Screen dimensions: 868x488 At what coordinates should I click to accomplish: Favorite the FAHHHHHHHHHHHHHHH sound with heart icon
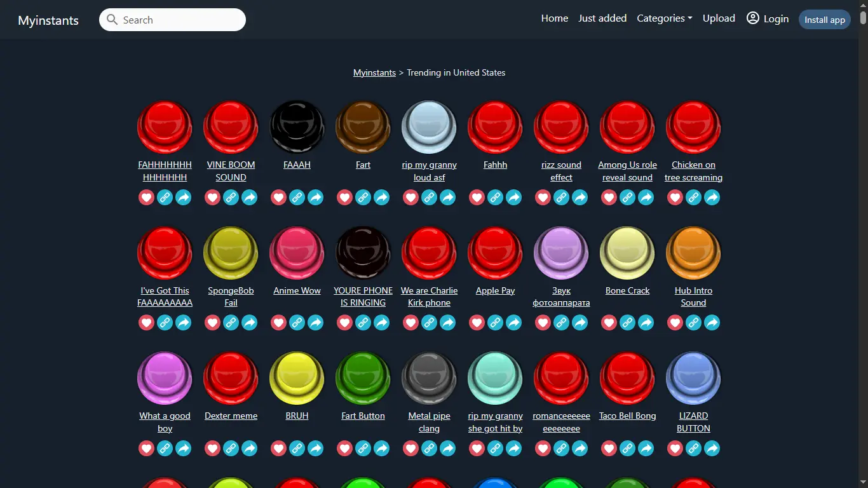pos(146,198)
